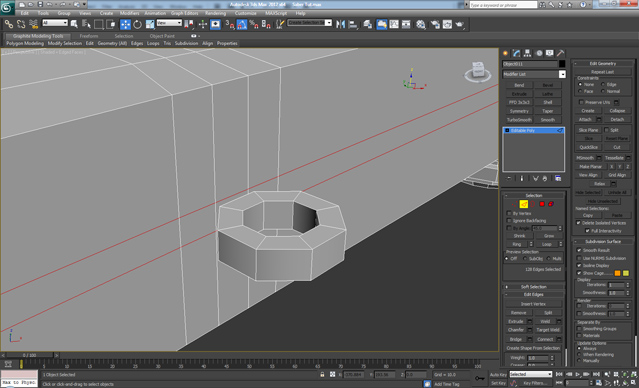Activate the Select and Scale tool
The image size is (639, 388).
(150, 24)
